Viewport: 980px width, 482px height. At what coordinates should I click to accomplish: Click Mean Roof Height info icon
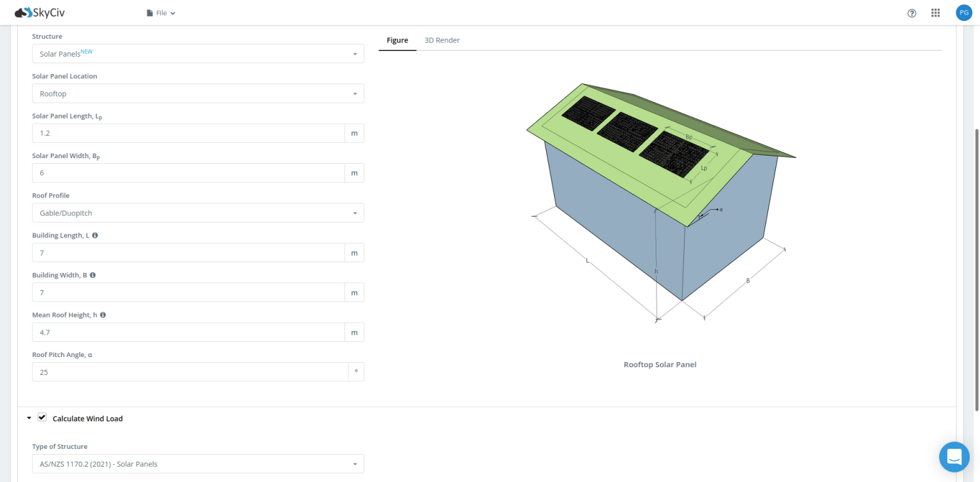[x=103, y=315]
